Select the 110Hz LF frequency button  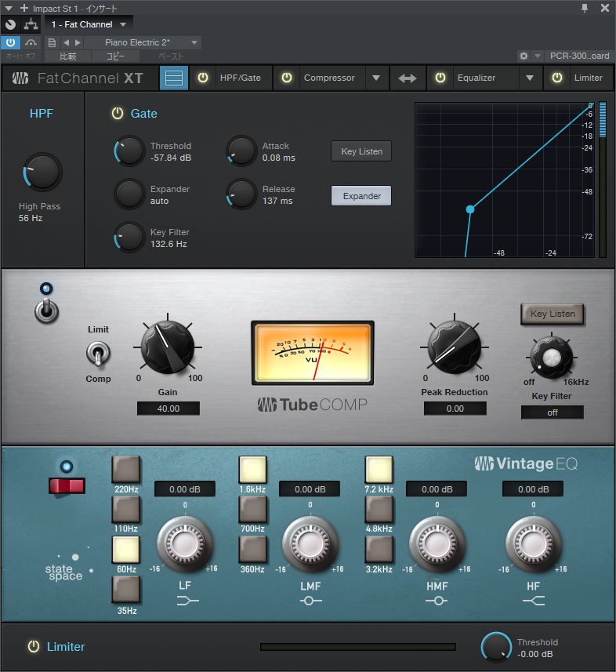126,510
